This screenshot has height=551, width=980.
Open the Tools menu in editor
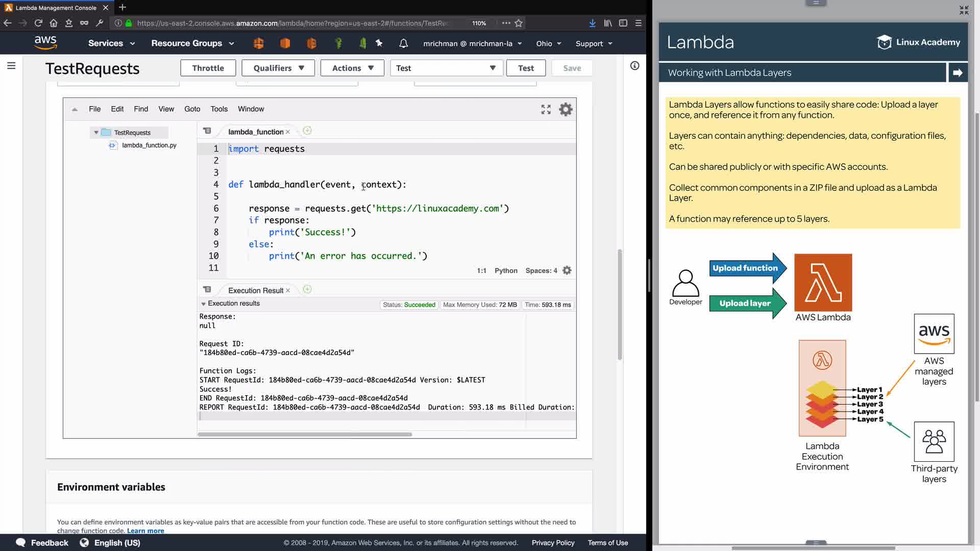219,109
